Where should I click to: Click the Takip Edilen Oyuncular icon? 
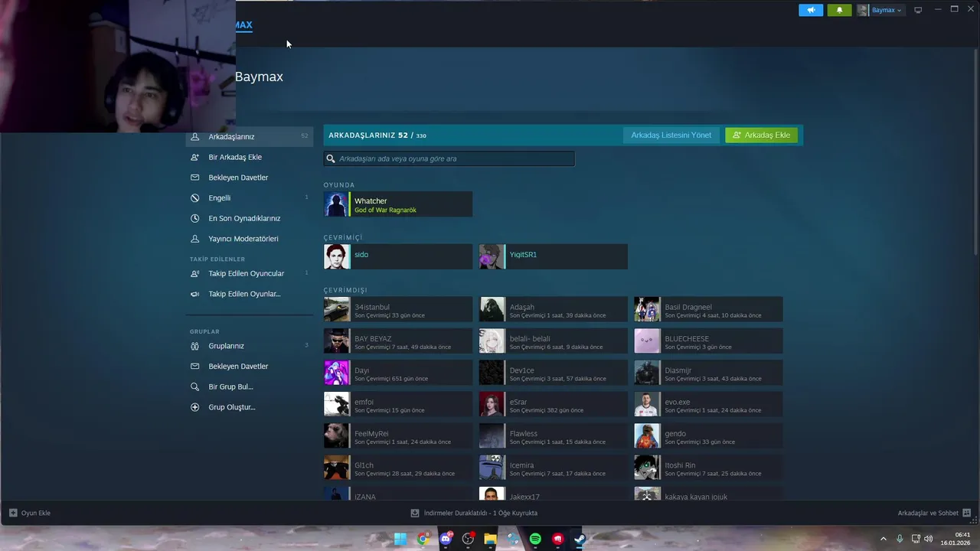pyautogui.click(x=194, y=273)
